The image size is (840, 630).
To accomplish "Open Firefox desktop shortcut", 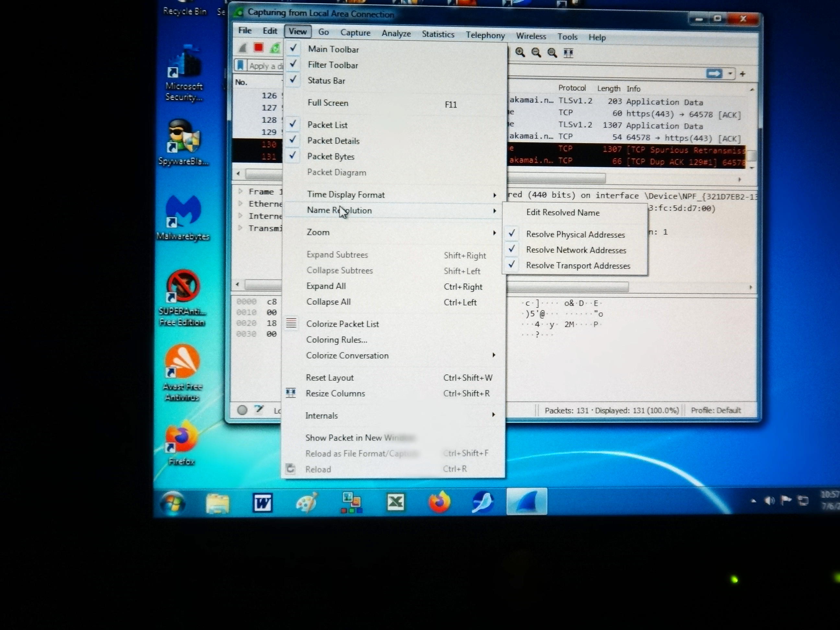I will point(182,443).
